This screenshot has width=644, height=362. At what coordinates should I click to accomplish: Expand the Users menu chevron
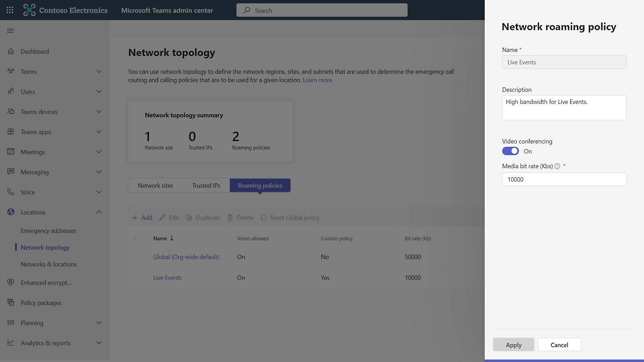(99, 91)
